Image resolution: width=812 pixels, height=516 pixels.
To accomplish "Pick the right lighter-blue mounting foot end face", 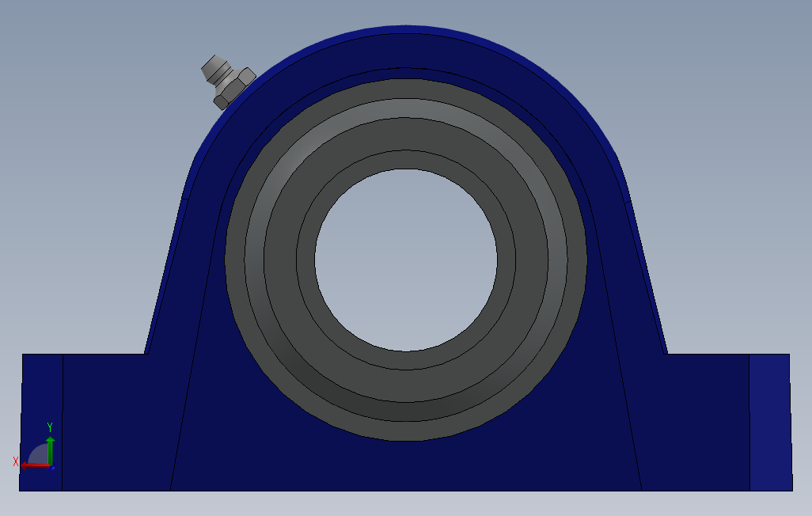I will coord(770,423).
